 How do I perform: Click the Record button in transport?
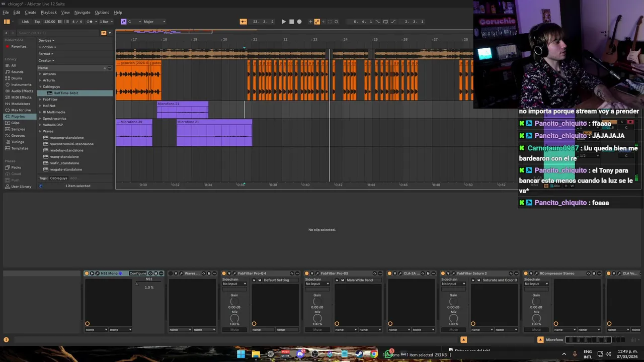(x=299, y=22)
